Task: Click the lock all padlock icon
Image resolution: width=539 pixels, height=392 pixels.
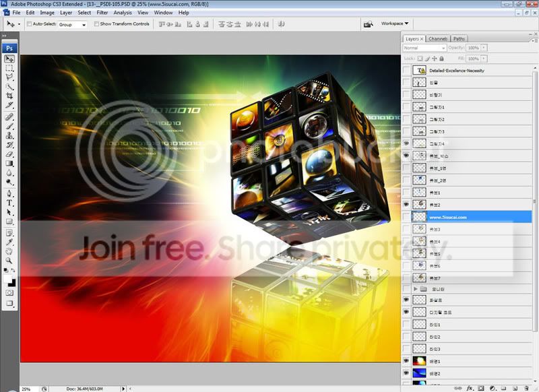Action: (x=442, y=59)
